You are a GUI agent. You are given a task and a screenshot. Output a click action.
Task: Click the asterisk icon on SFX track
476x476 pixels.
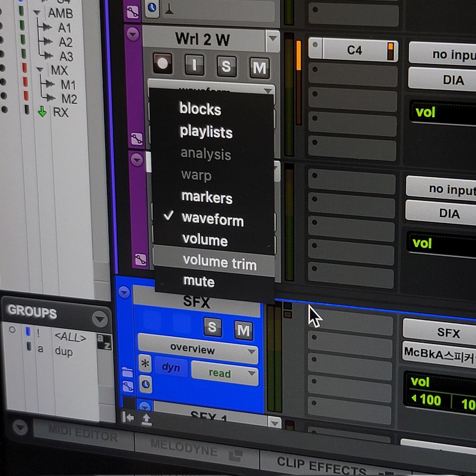145,363
